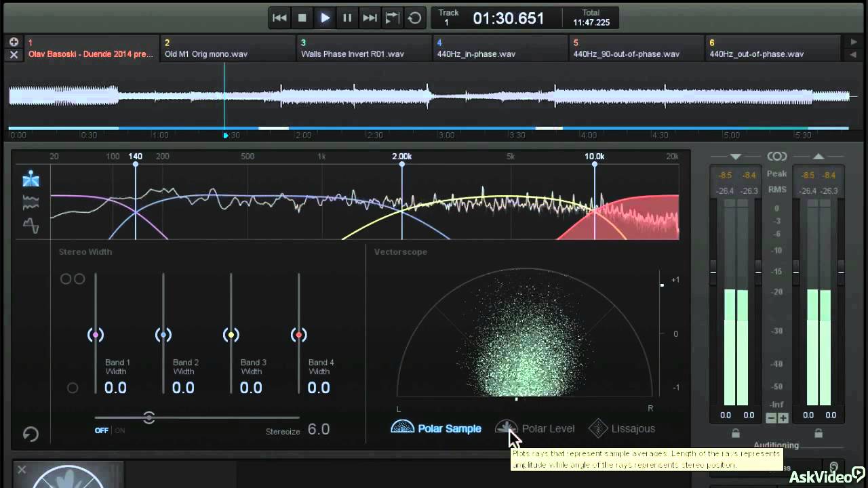Click the Band 2 width slider handle
Viewport: 868px width, 488px height.
tap(163, 335)
